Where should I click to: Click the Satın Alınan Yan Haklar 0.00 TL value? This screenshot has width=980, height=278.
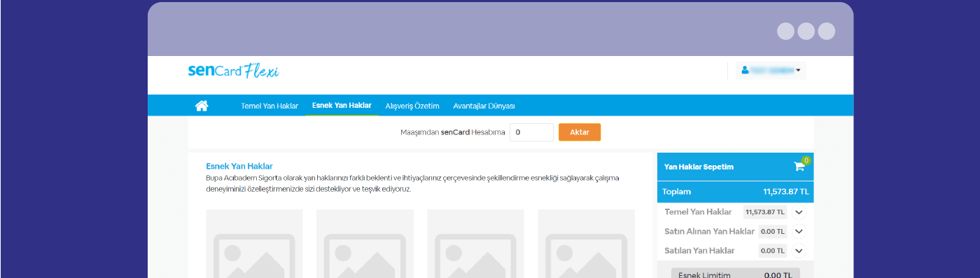[x=773, y=231]
